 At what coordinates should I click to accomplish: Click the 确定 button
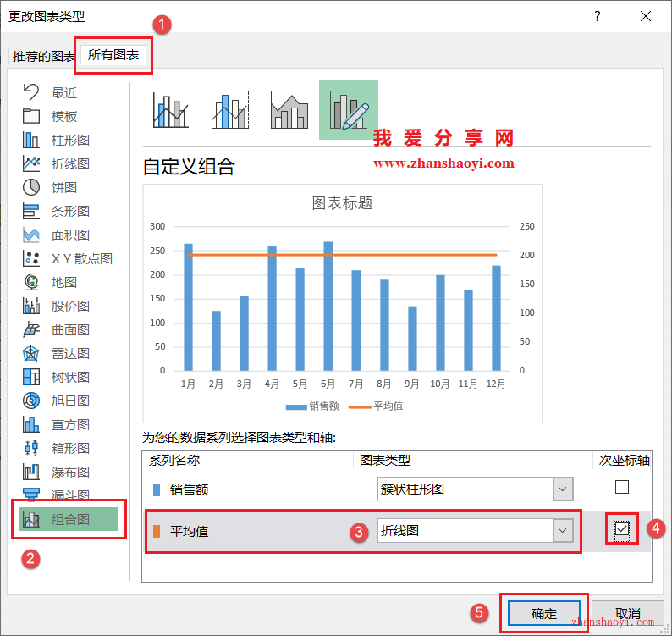tap(544, 614)
